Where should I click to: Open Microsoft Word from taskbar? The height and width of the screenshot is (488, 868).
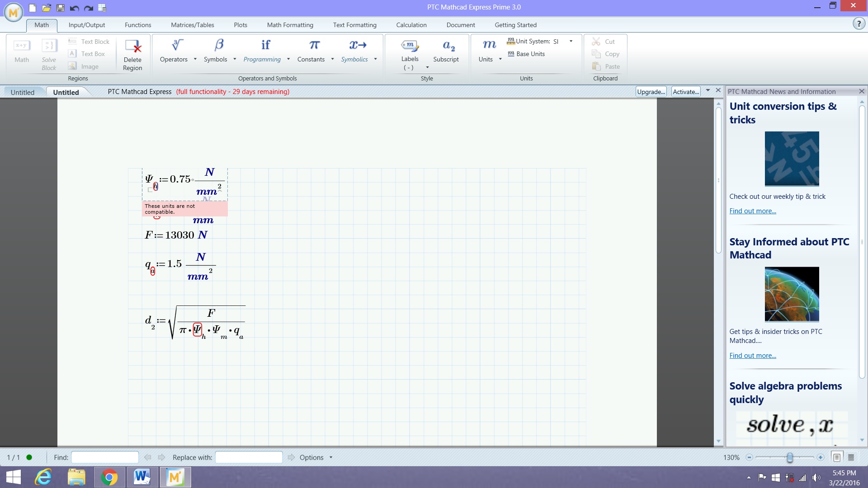click(142, 477)
